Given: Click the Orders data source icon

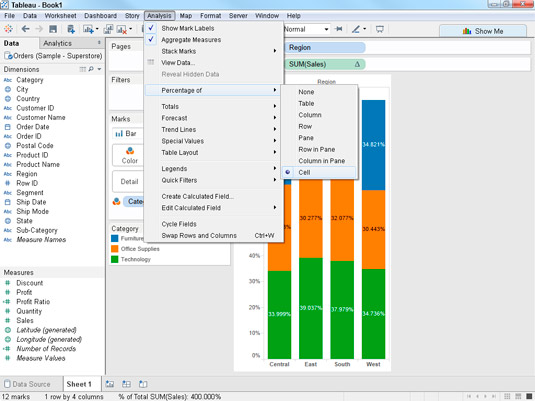Looking at the screenshot, I should coord(8,56).
